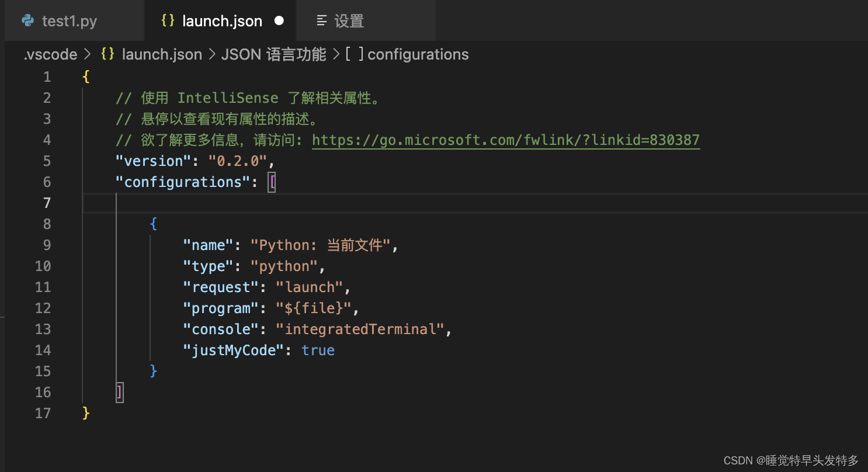
Task: Click the .vscode breadcrumb item
Action: (50, 54)
